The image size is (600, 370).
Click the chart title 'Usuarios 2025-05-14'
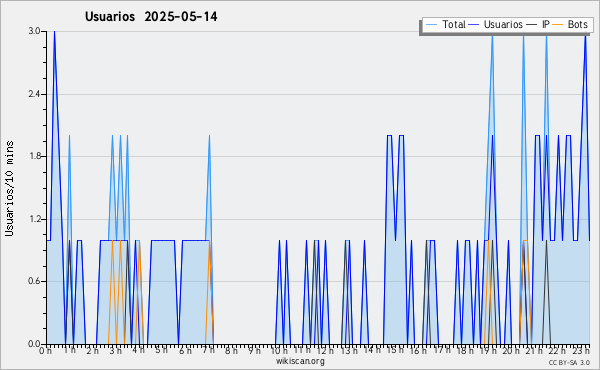(x=151, y=17)
